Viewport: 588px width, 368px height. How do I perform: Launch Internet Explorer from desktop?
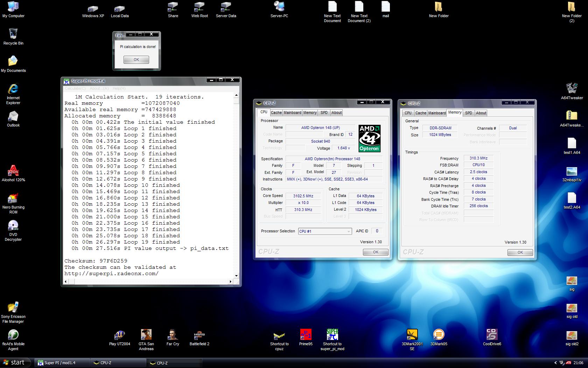[x=13, y=94]
